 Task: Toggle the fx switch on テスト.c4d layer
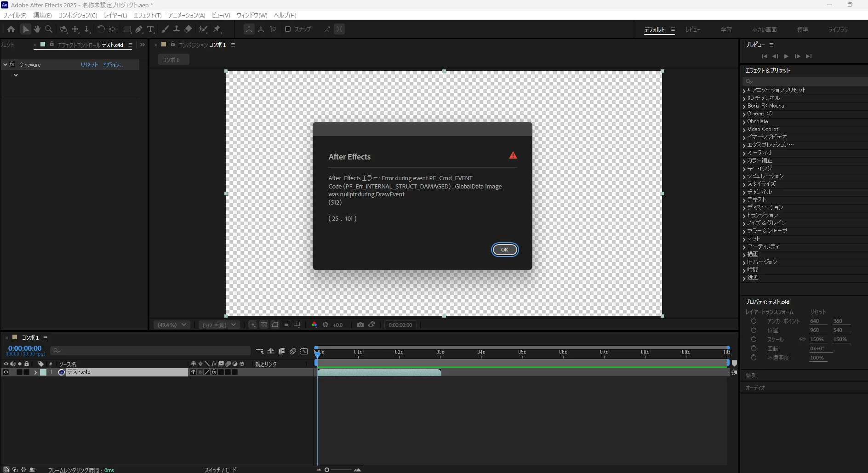pyautogui.click(x=214, y=372)
